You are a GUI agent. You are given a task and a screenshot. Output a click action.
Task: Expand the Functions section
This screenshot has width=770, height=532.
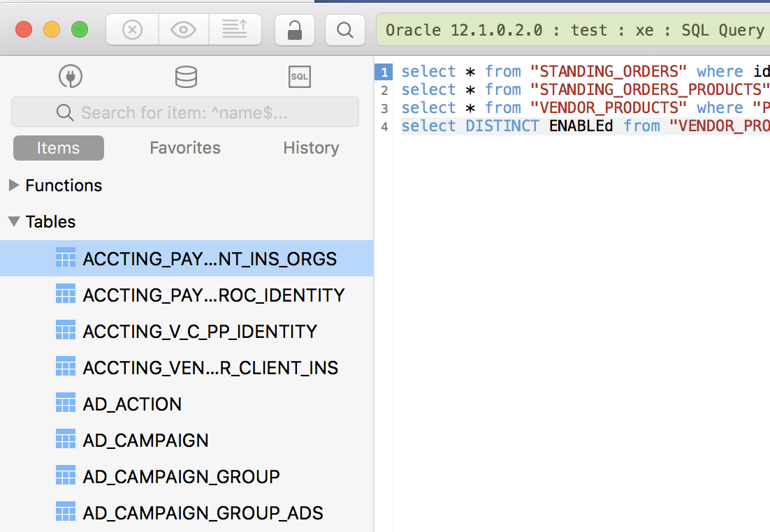[14, 185]
